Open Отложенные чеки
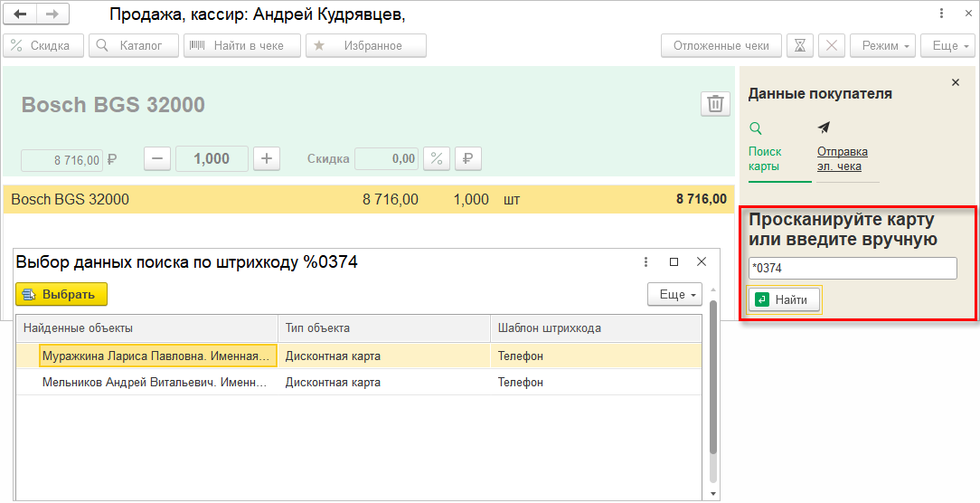980x503 pixels. pyautogui.click(x=721, y=46)
